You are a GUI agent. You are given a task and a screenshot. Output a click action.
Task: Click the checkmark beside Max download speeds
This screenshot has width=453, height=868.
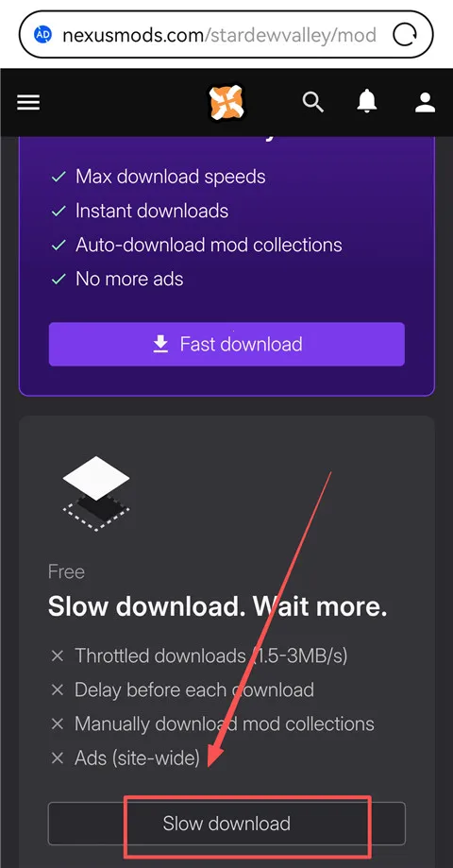(59, 178)
